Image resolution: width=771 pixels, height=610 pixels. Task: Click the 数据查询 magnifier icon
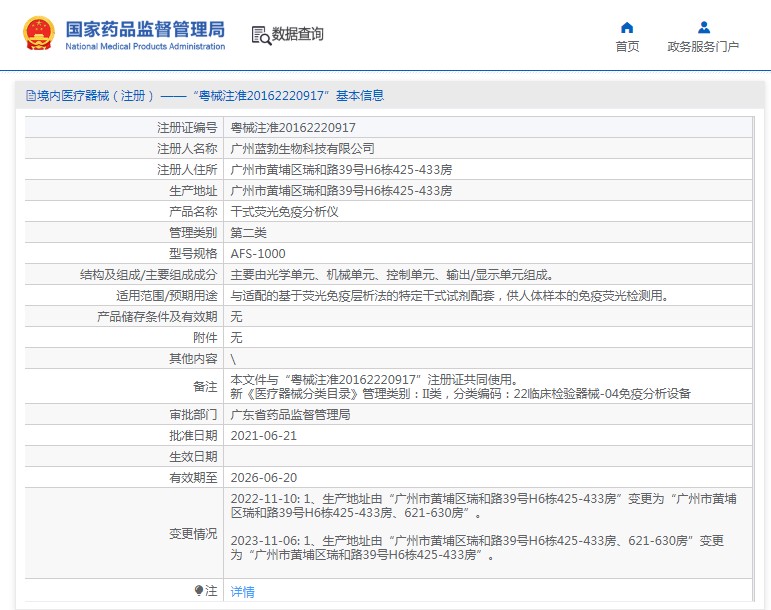coord(260,35)
